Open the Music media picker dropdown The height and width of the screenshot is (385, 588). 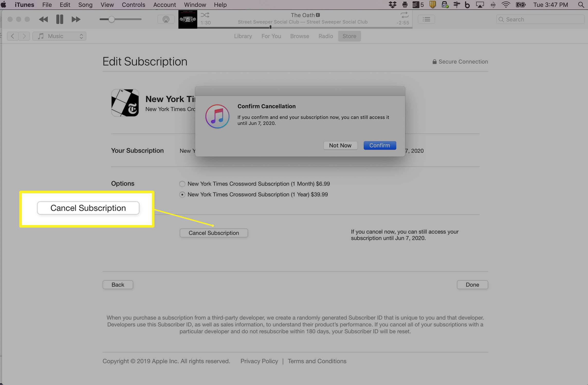point(59,36)
